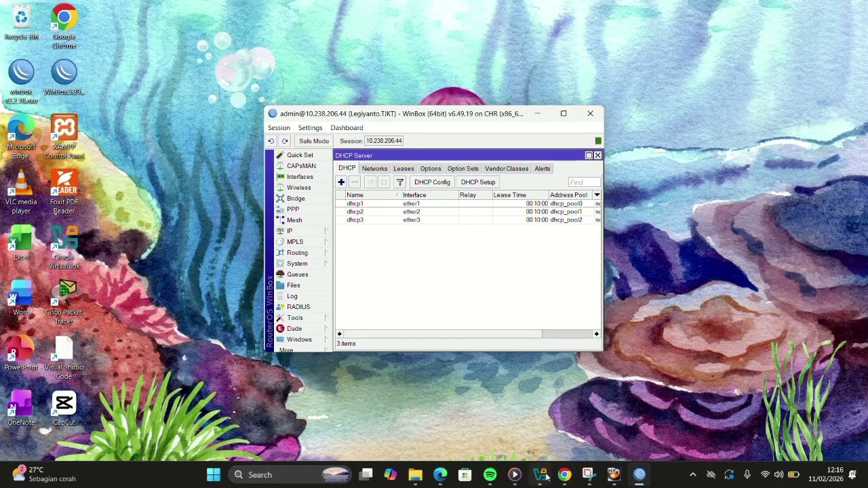The height and width of the screenshot is (488, 868).
Task: Open the PPP menu item
Action: coord(292,209)
